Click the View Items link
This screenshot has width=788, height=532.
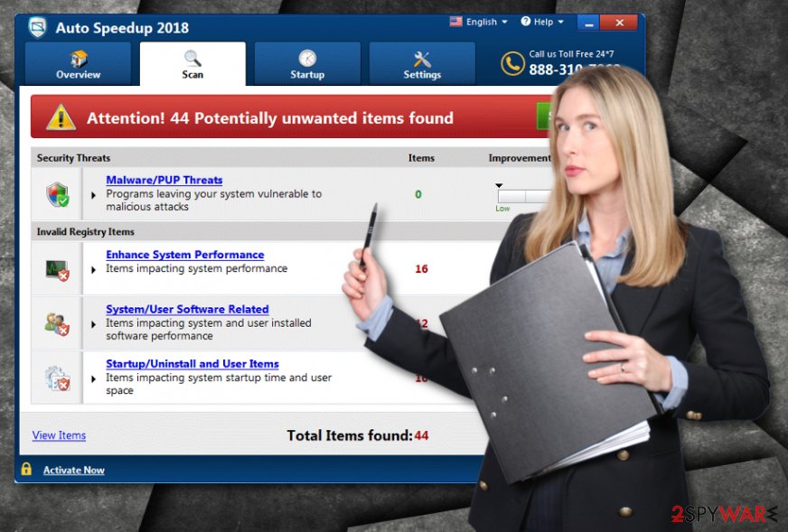[x=59, y=435]
